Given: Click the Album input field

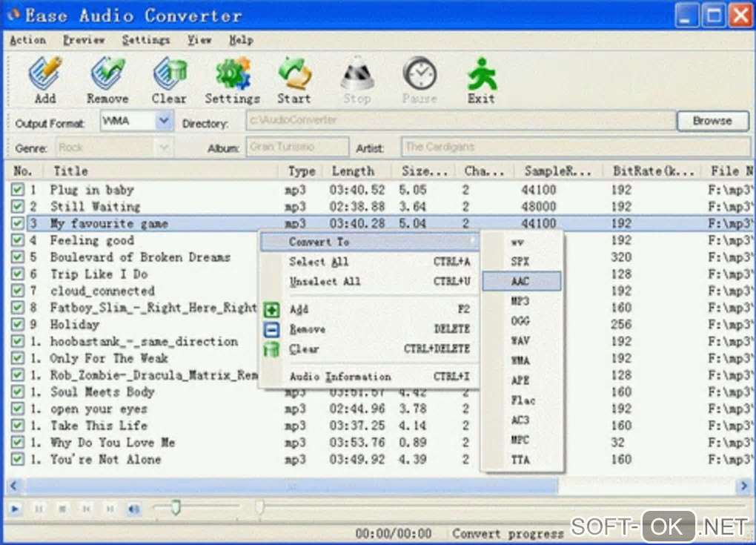Looking at the screenshot, I should click(297, 147).
